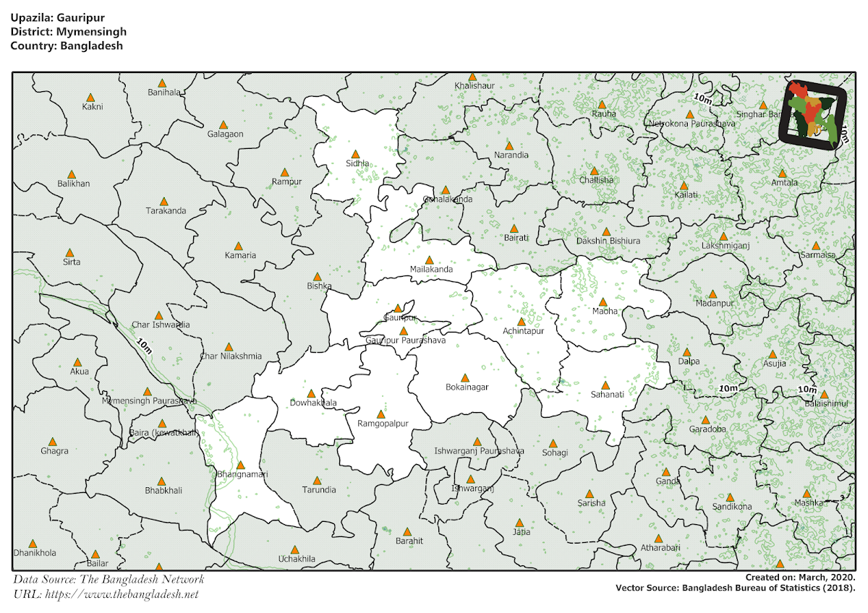
Task: Select the Mymensingh Paurashava marker
Action: click(x=148, y=392)
